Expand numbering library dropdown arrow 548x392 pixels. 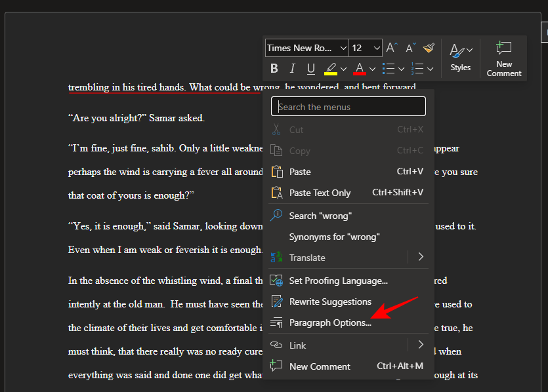431,69
